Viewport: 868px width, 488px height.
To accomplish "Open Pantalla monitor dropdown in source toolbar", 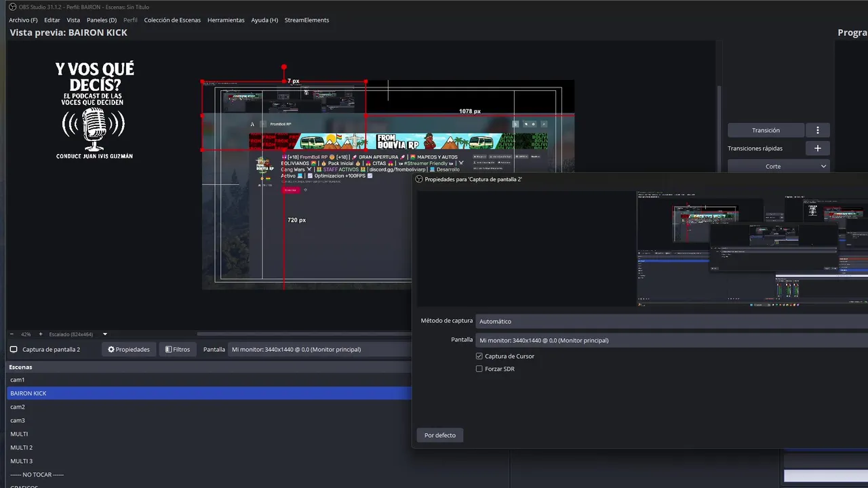I will pyautogui.click(x=320, y=350).
